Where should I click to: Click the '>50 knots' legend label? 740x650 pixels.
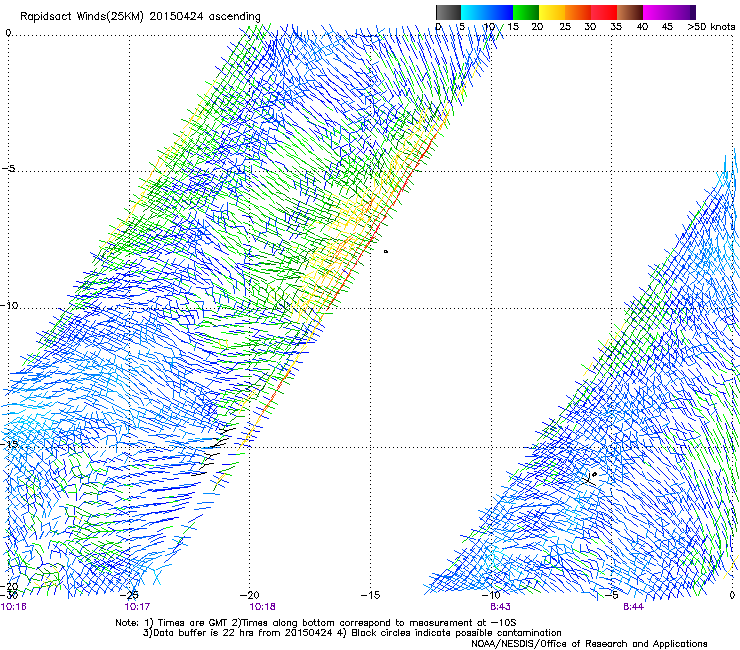711,27
